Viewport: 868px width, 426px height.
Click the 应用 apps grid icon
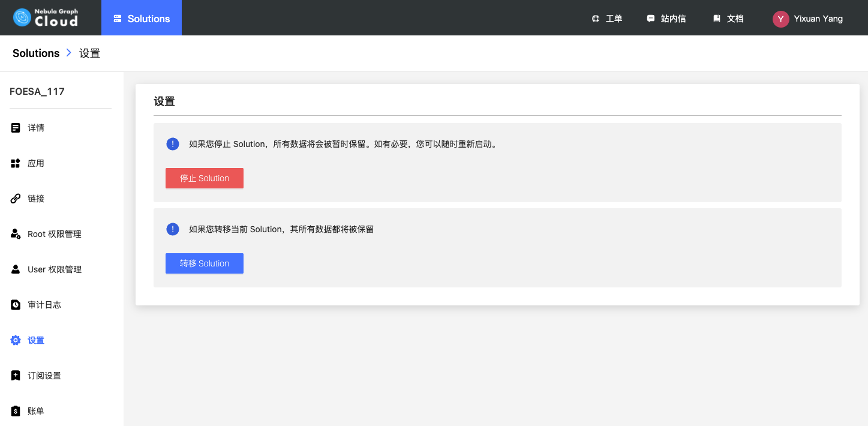(x=16, y=163)
